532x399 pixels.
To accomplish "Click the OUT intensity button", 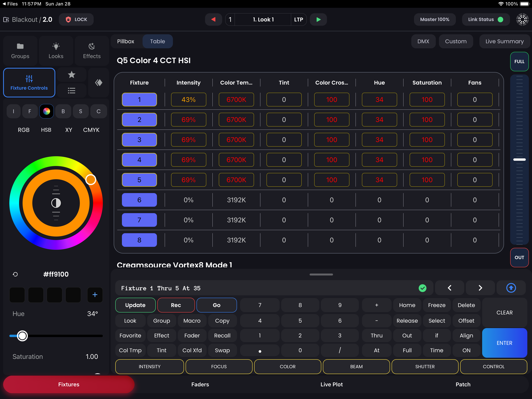I will pyautogui.click(x=519, y=258).
